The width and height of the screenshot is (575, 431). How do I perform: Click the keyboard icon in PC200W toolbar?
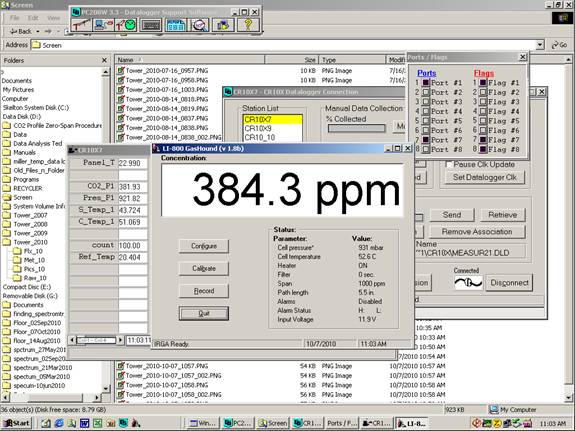click(151, 25)
